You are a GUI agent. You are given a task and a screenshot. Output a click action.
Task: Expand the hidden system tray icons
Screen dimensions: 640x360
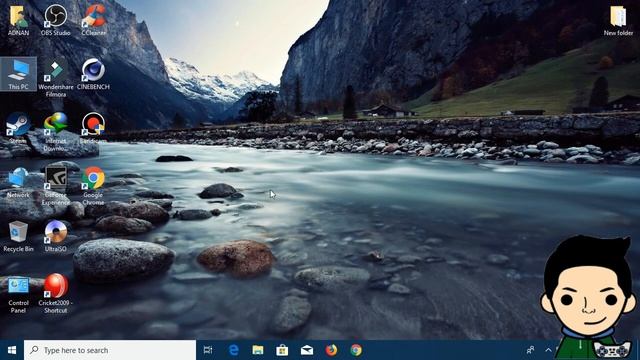548,350
